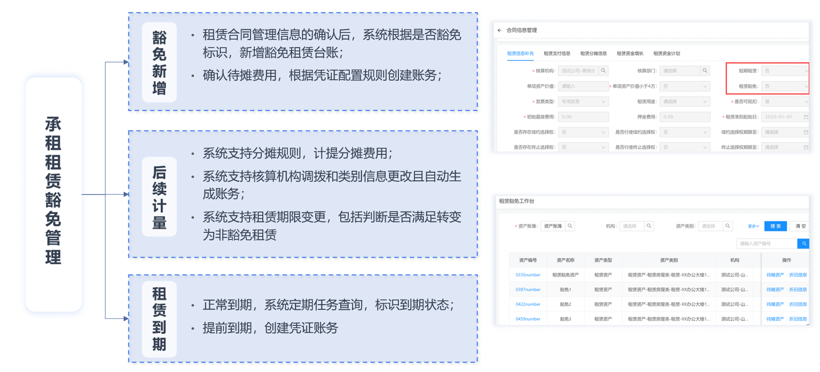The image size is (820, 372).
Task: Click 待摊资产 in the 0387number row
Action: (775, 289)
